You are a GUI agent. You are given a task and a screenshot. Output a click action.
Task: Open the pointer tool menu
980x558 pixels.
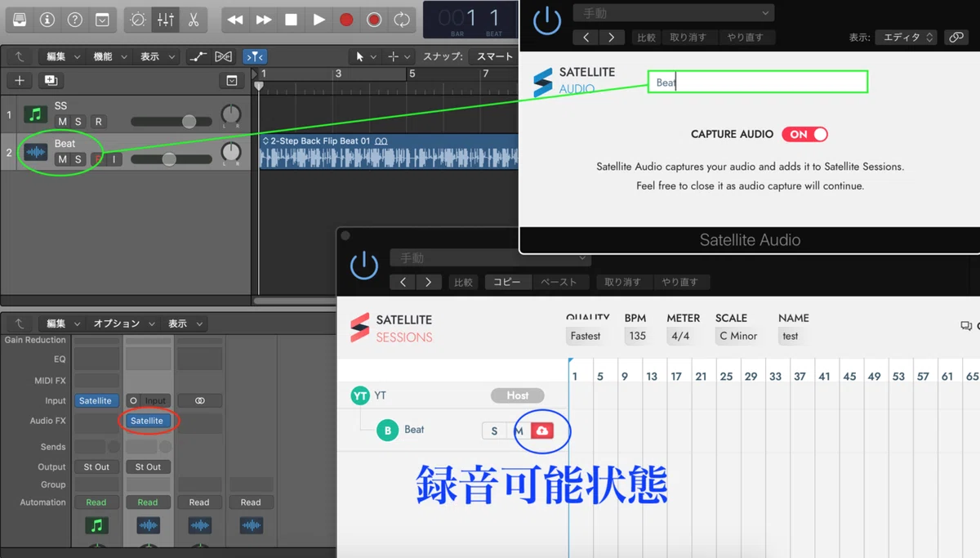click(x=364, y=56)
